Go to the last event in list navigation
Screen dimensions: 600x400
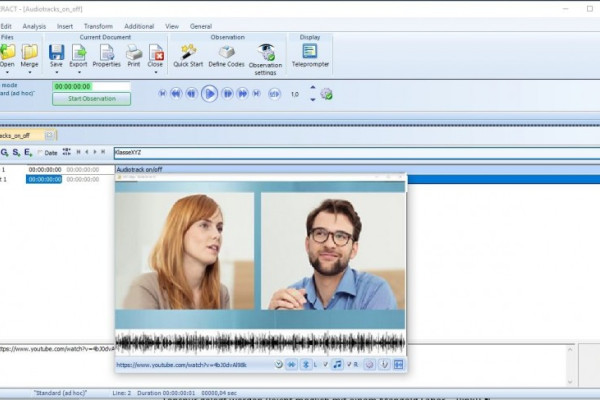click(103, 152)
